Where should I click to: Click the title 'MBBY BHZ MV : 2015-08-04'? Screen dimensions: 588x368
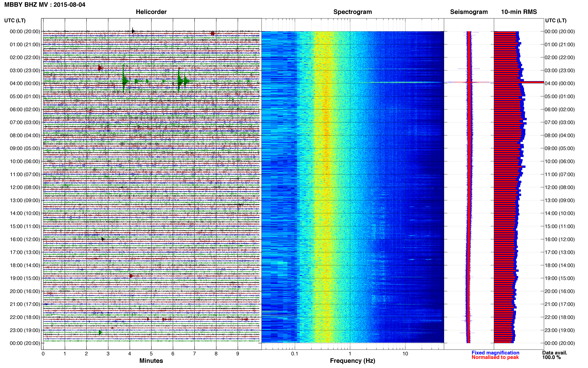click(45, 5)
